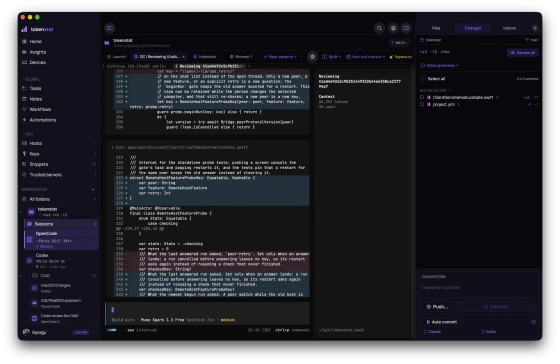The image size is (560, 364).
Task: Click the Auto commit button
Action: pyautogui.click(x=441, y=322)
